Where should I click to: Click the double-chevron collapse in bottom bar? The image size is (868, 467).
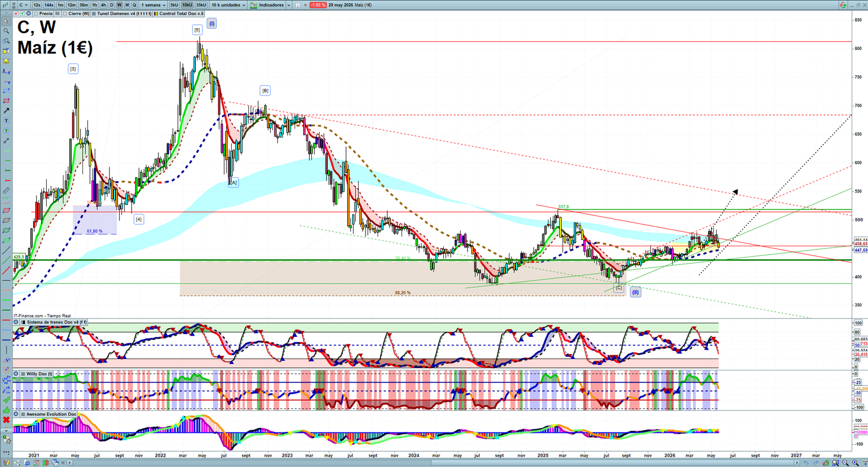[63, 463]
